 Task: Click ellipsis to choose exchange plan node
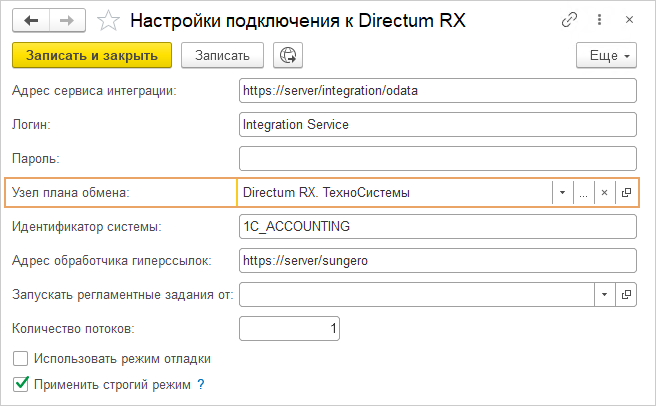(583, 192)
